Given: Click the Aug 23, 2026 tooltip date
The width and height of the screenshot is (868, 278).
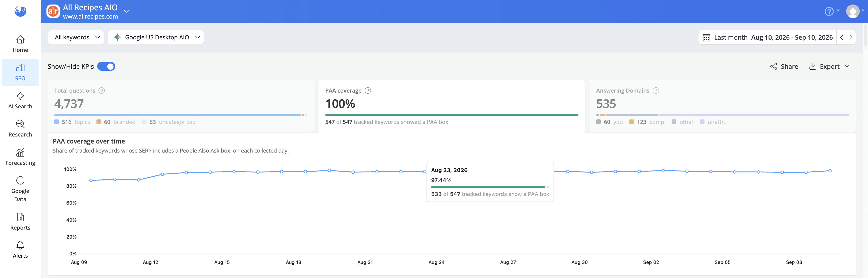Looking at the screenshot, I should coord(449,170).
